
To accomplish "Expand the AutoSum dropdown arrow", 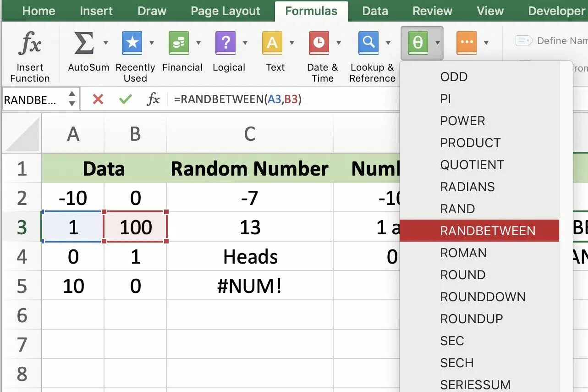I will (106, 43).
